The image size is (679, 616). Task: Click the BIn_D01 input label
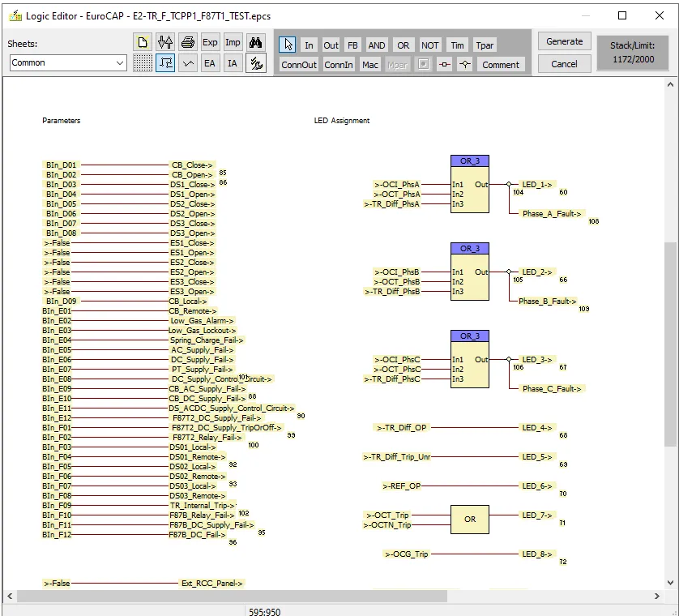pyautogui.click(x=61, y=165)
